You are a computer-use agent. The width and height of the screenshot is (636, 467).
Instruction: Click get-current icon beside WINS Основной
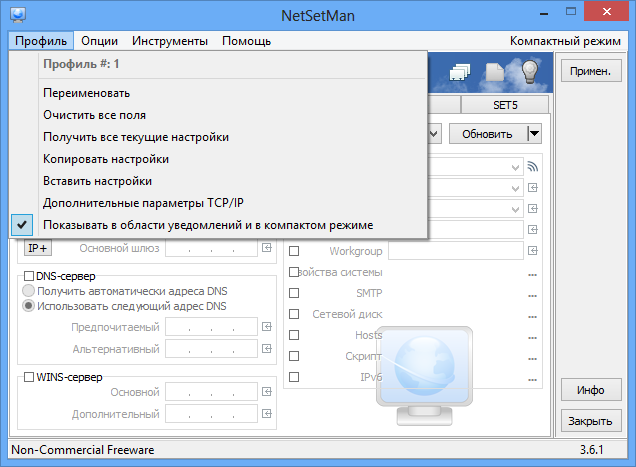coord(266,392)
